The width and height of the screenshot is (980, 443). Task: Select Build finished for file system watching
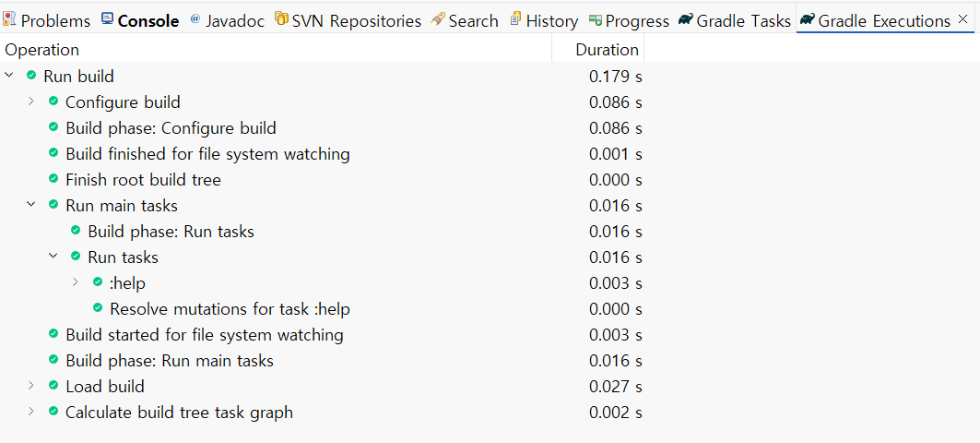click(x=207, y=154)
